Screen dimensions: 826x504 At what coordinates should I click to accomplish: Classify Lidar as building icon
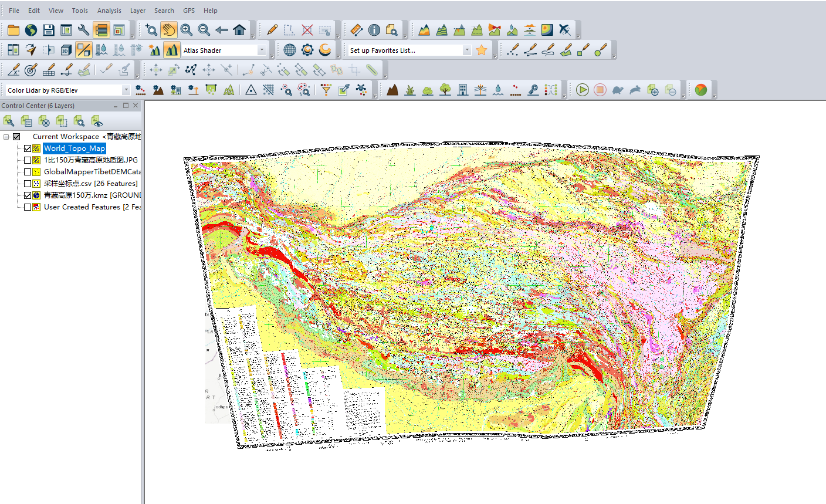pyautogui.click(x=463, y=90)
